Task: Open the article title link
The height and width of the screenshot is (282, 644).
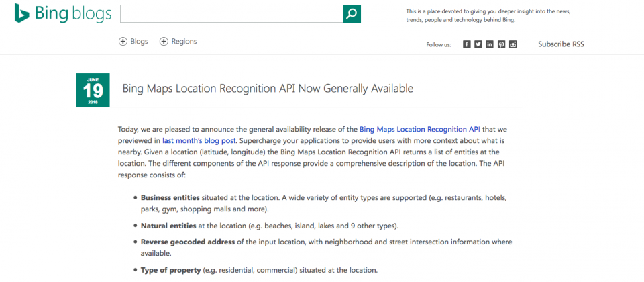Action: pyautogui.click(x=268, y=89)
